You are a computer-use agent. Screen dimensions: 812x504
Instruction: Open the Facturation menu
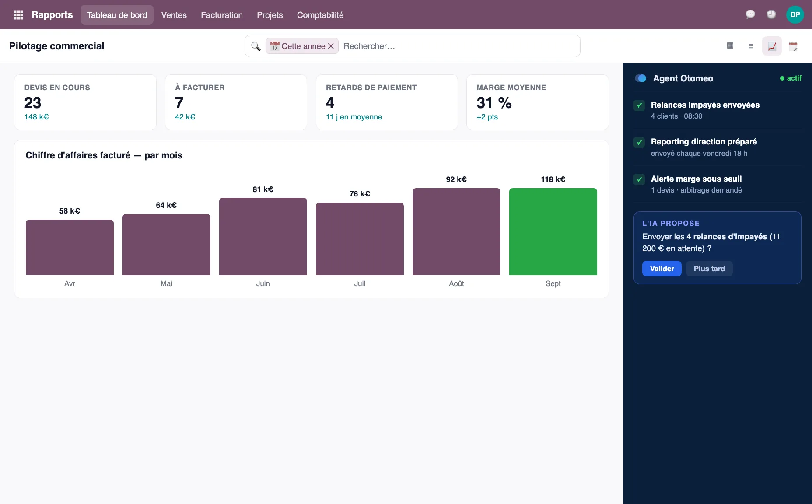coord(222,15)
